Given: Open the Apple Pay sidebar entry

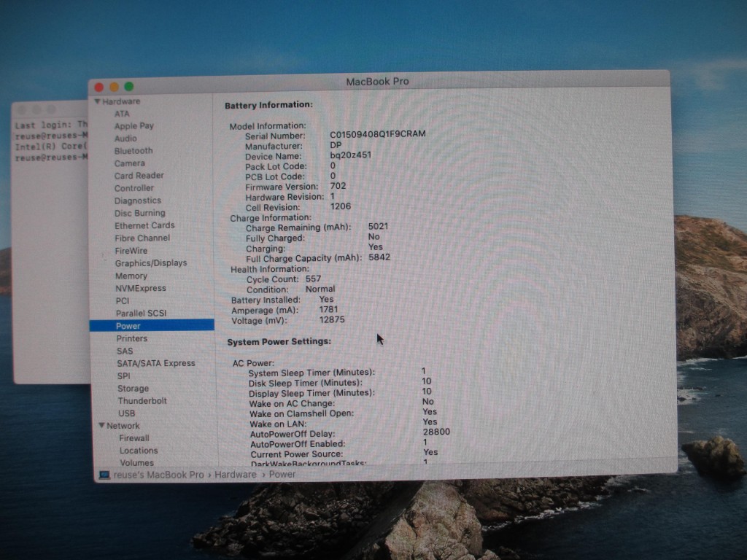Looking at the screenshot, I should click(x=134, y=126).
